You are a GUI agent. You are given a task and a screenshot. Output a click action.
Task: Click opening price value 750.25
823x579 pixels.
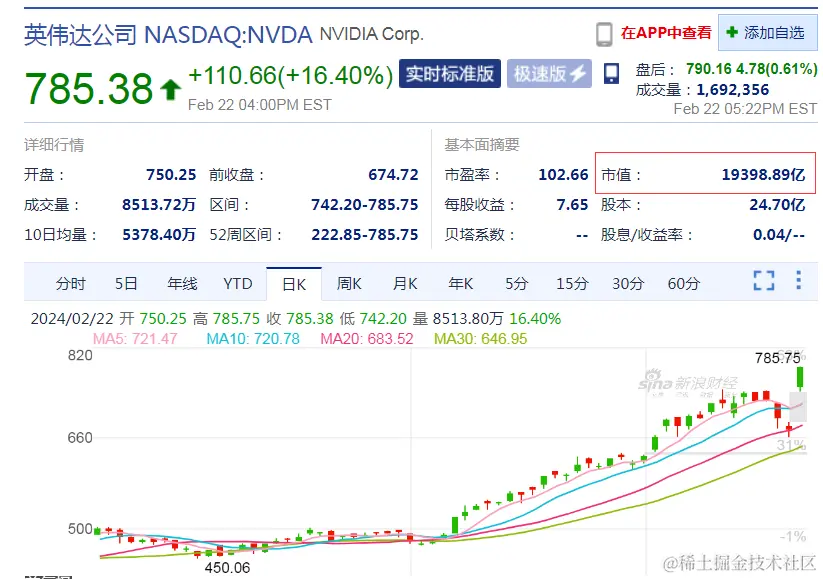point(171,174)
